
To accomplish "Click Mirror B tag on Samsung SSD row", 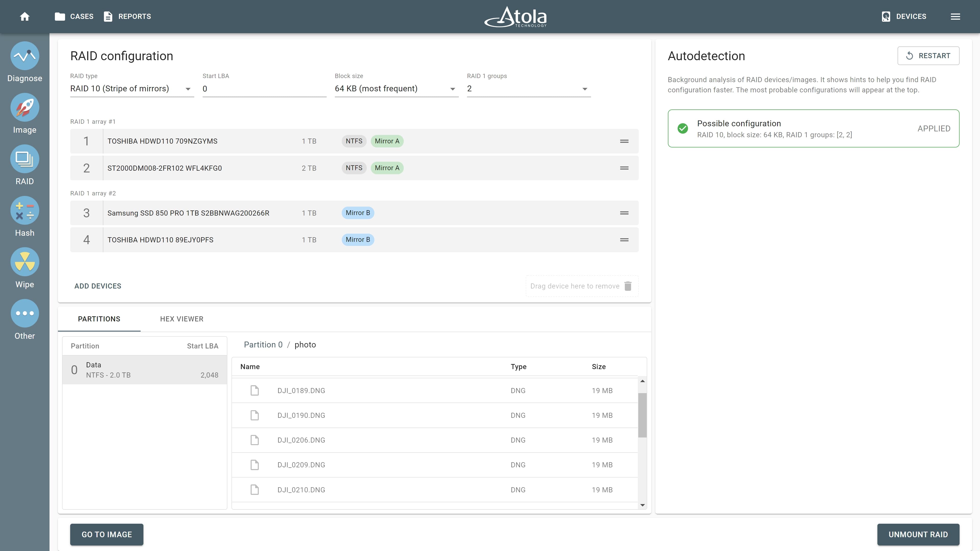I will [358, 213].
